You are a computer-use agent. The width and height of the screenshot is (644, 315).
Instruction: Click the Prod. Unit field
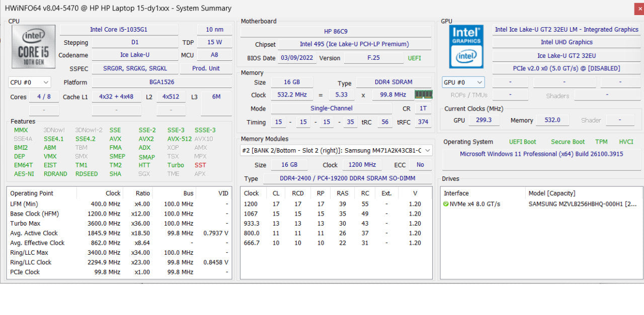pyautogui.click(x=206, y=68)
